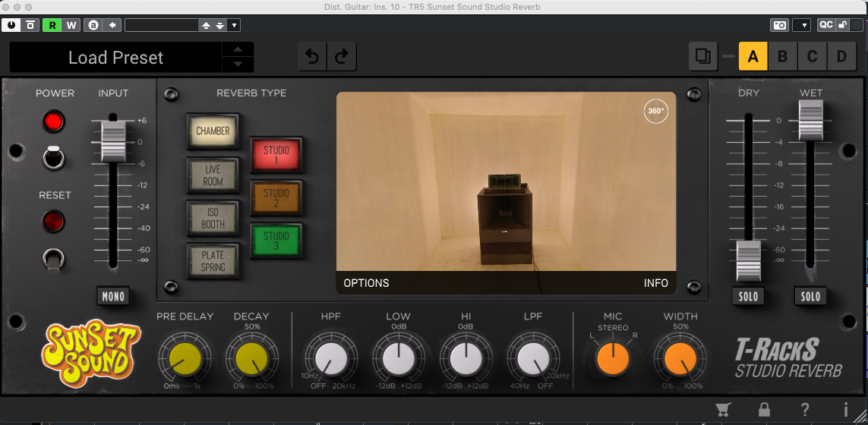Enable Write automation W button
The height and width of the screenshot is (425, 868).
71,25
